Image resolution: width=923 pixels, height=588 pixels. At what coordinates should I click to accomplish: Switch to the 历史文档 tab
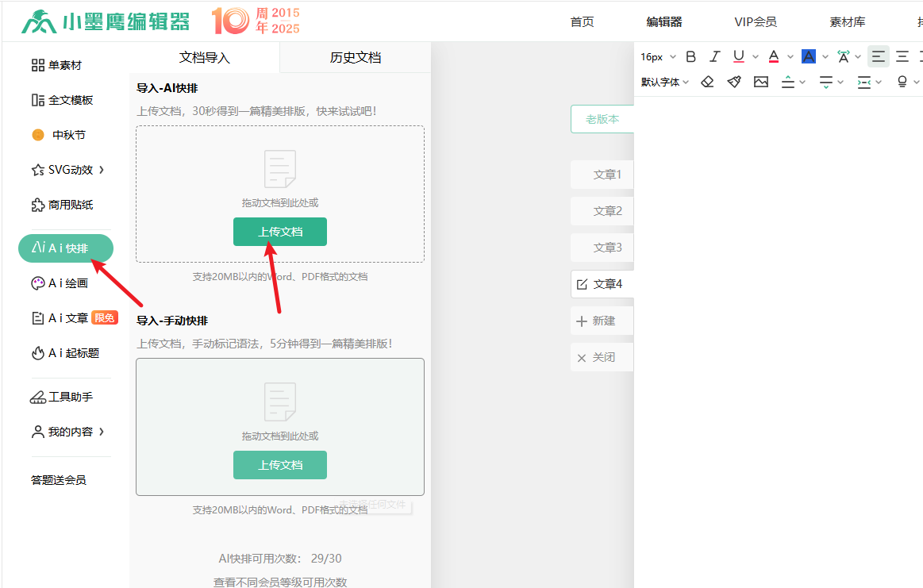click(356, 57)
